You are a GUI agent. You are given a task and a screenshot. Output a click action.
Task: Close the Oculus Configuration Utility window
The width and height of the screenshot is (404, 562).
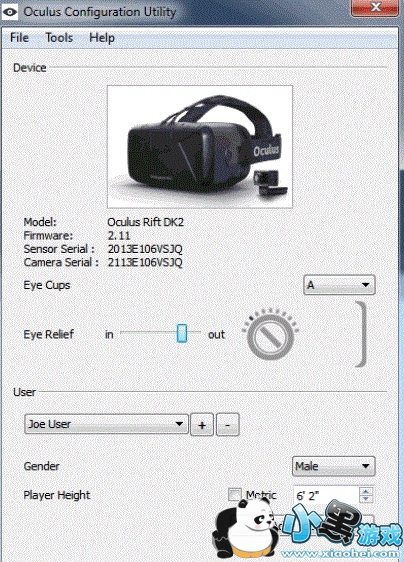[375, 7]
